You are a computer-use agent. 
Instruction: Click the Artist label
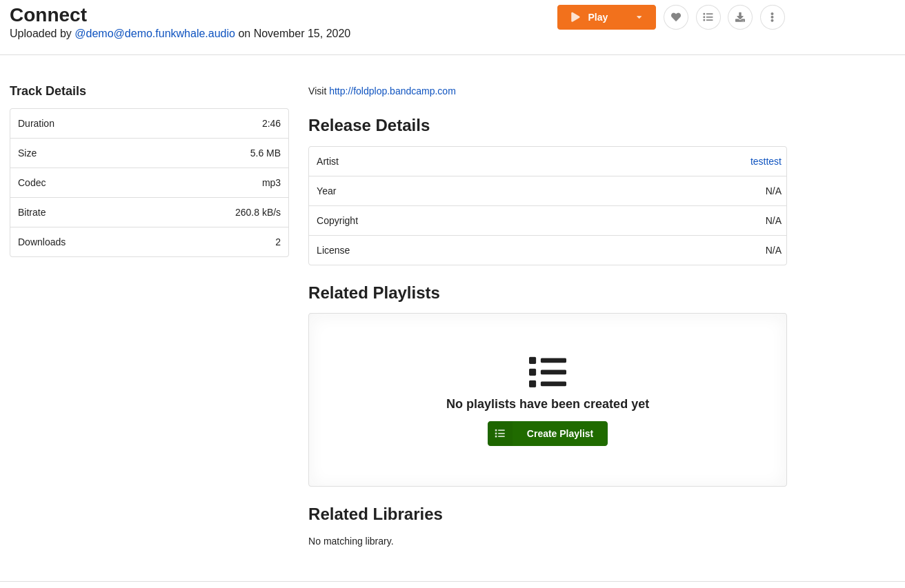point(328,161)
